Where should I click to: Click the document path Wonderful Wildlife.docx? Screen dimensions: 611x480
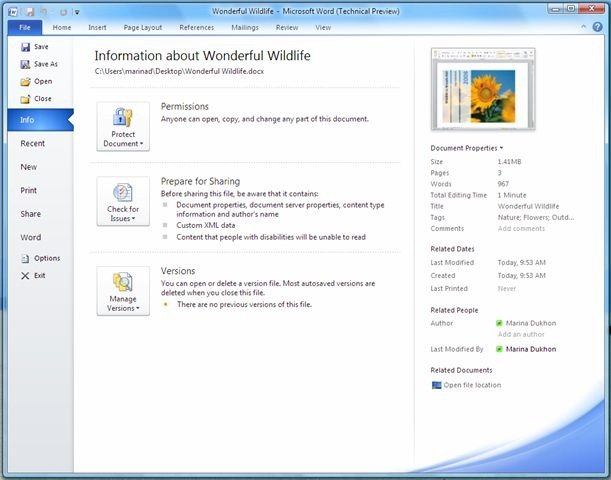pyautogui.click(x=179, y=71)
